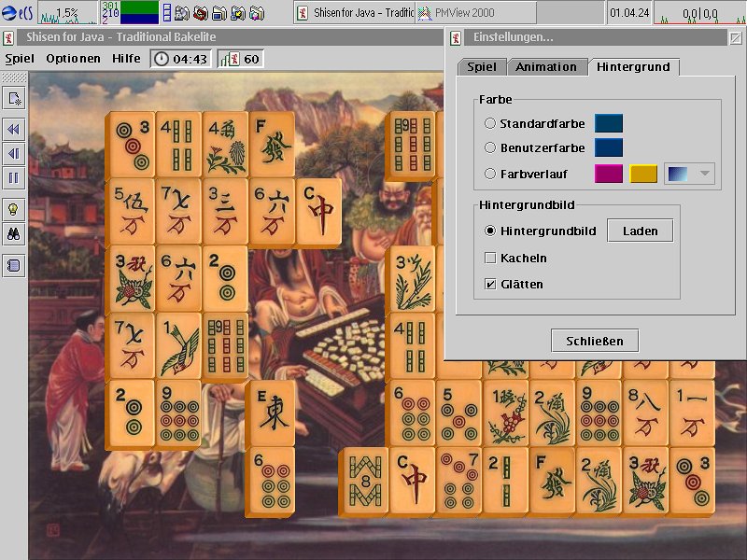
Task: Get a hint via the light bulb icon
Action: [14, 208]
